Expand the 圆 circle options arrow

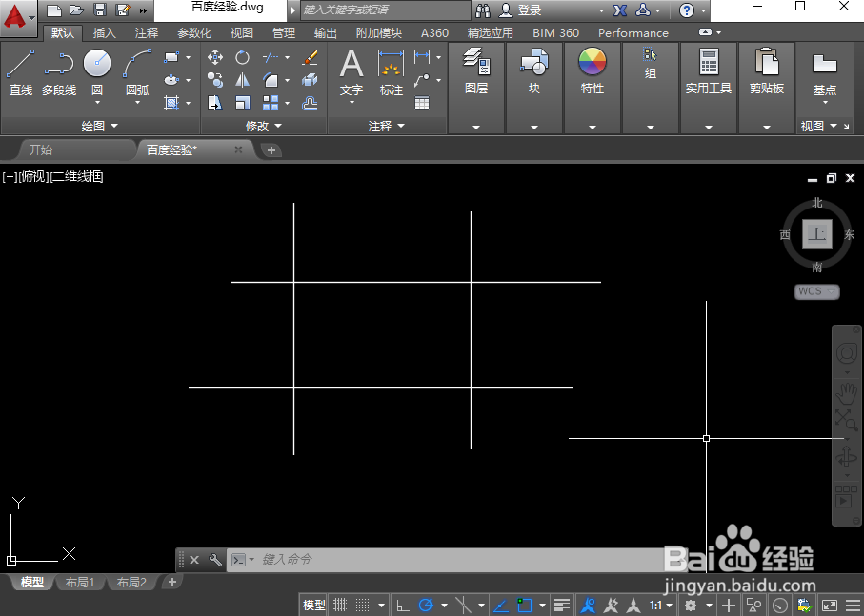pyautogui.click(x=97, y=103)
